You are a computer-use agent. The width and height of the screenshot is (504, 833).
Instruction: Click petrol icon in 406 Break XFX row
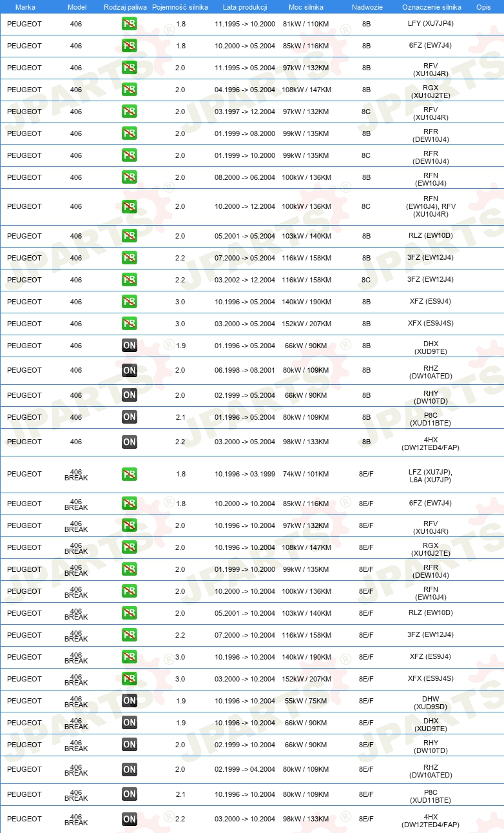129,679
